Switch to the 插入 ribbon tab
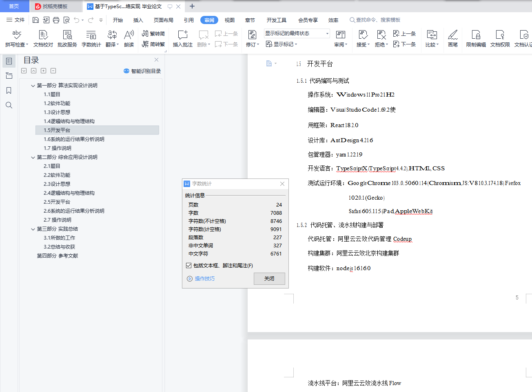The width and height of the screenshot is (532, 392). pyautogui.click(x=138, y=20)
